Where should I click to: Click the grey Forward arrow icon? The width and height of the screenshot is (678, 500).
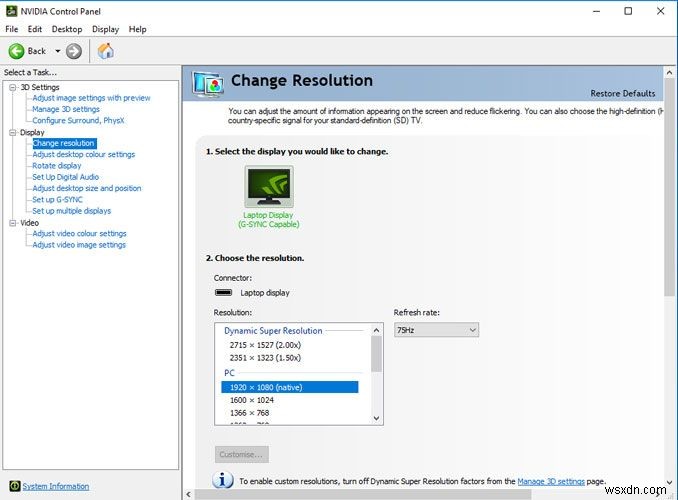click(x=74, y=51)
